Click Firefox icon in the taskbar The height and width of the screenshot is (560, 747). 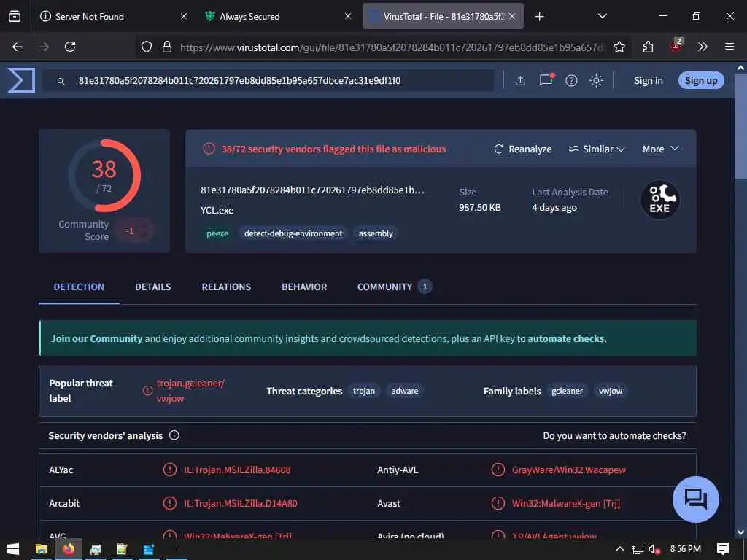click(69, 549)
